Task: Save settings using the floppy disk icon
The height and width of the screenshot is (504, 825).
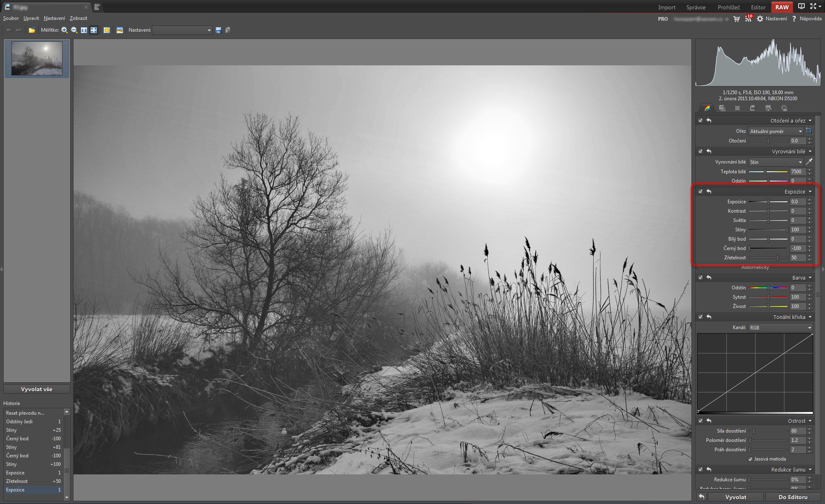Action: tap(218, 30)
